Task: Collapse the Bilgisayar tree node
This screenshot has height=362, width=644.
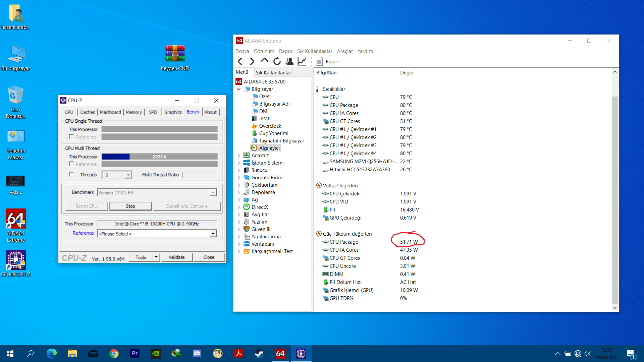Action: click(239, 89)
